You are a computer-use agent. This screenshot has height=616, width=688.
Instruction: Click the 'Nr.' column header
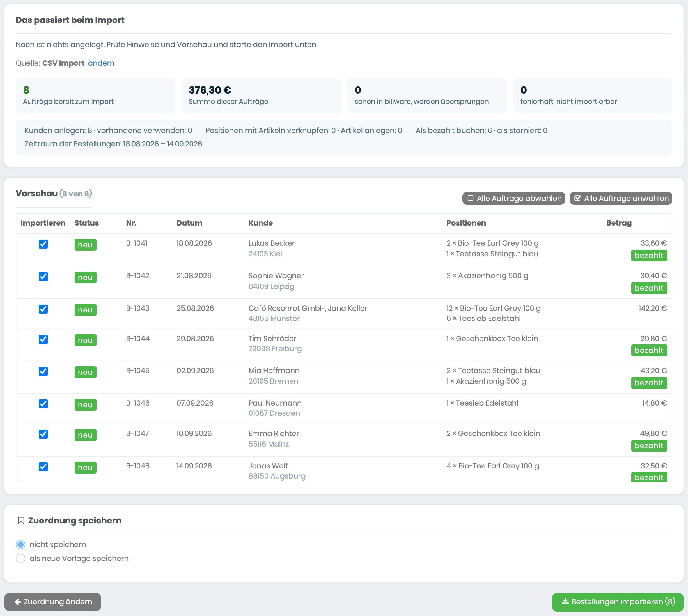pyautogui.click(x=131, y=223)
